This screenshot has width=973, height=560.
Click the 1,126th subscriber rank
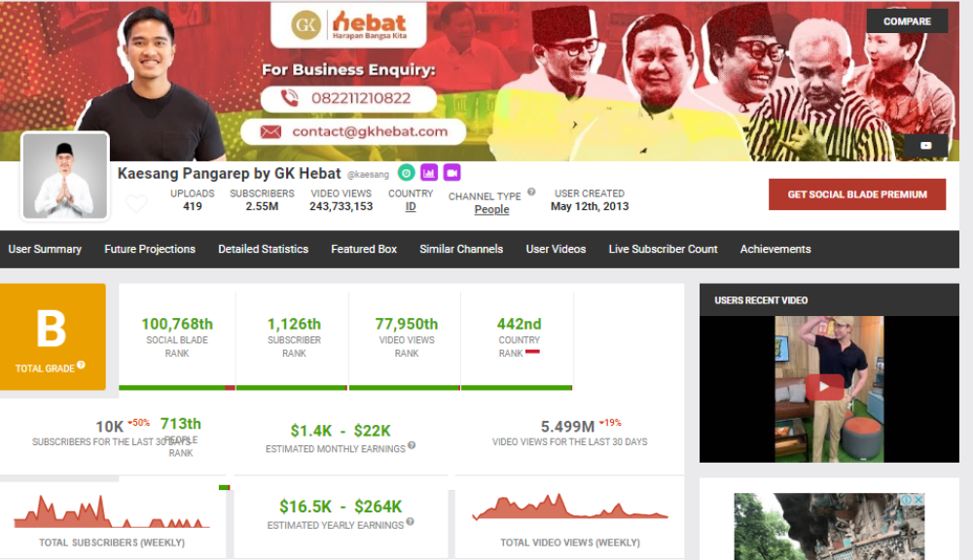294,324
